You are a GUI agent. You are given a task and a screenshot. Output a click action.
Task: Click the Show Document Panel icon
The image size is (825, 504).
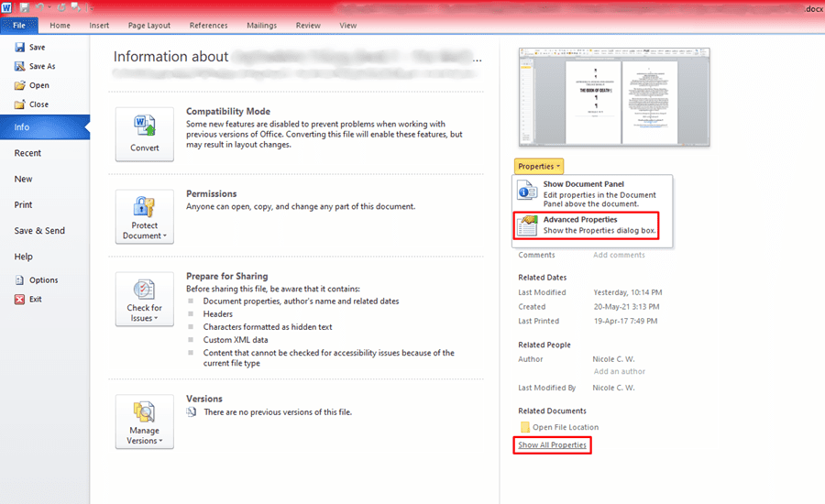click(x=527, y=191)
